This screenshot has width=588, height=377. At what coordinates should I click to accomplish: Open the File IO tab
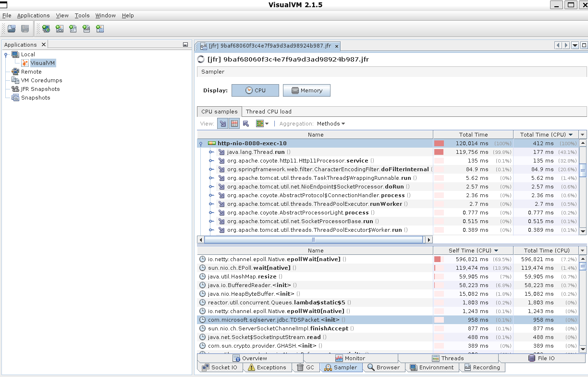(542, 358)
